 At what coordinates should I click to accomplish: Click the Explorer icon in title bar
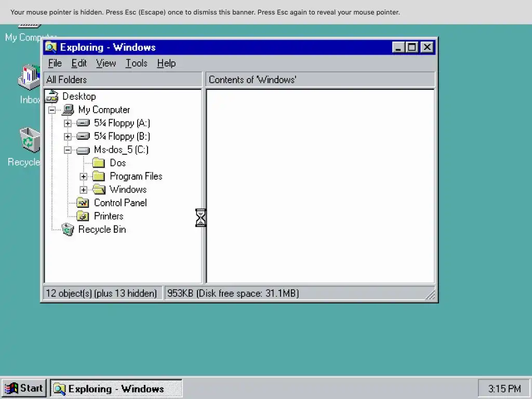point(51,47)
